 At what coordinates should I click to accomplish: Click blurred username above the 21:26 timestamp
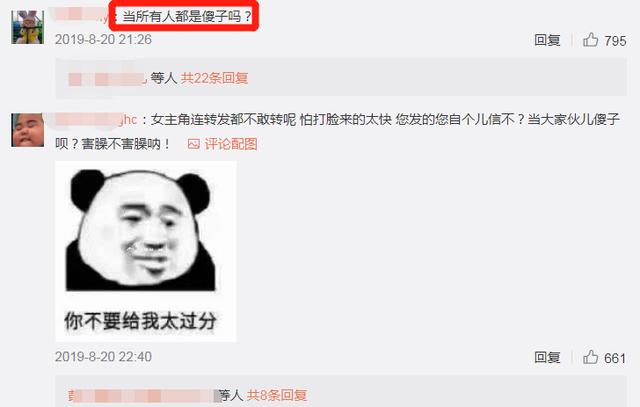coord(82,15)
